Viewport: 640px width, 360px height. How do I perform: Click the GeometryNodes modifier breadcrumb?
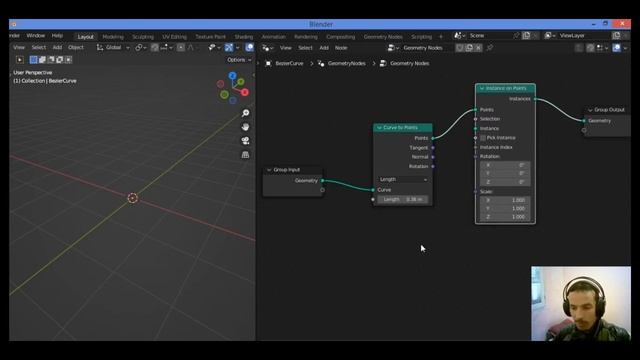click(x=342, y=63)
